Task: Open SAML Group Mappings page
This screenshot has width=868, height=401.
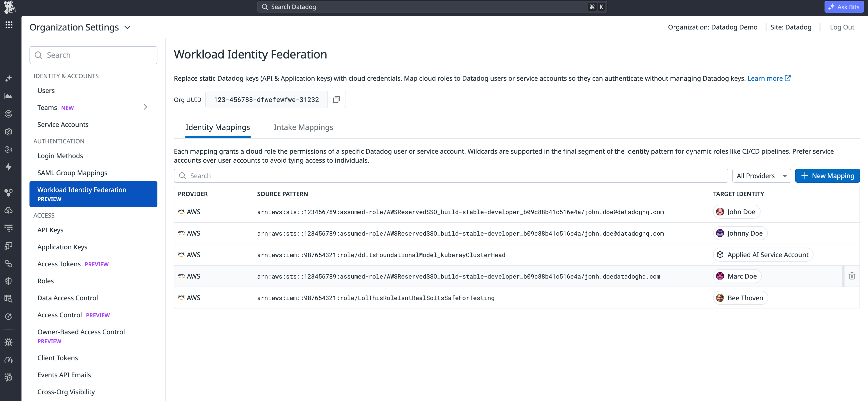Action: (x=72, y=173)
